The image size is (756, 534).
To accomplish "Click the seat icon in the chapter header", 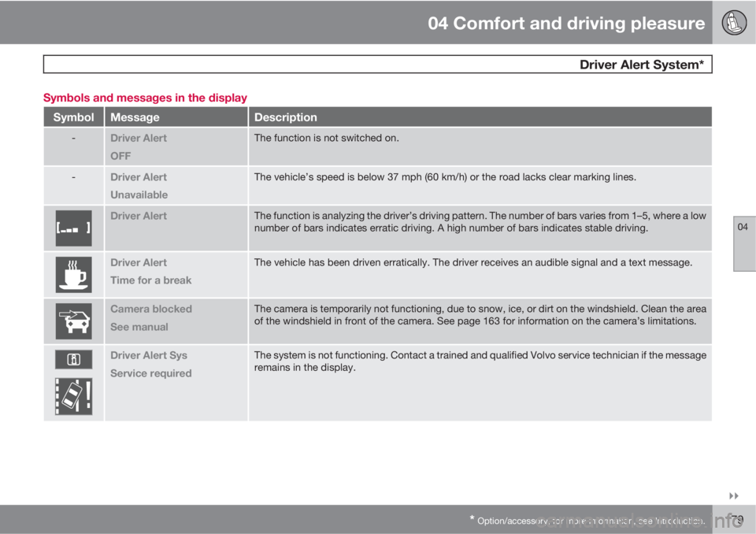I will tap(734, 23).
